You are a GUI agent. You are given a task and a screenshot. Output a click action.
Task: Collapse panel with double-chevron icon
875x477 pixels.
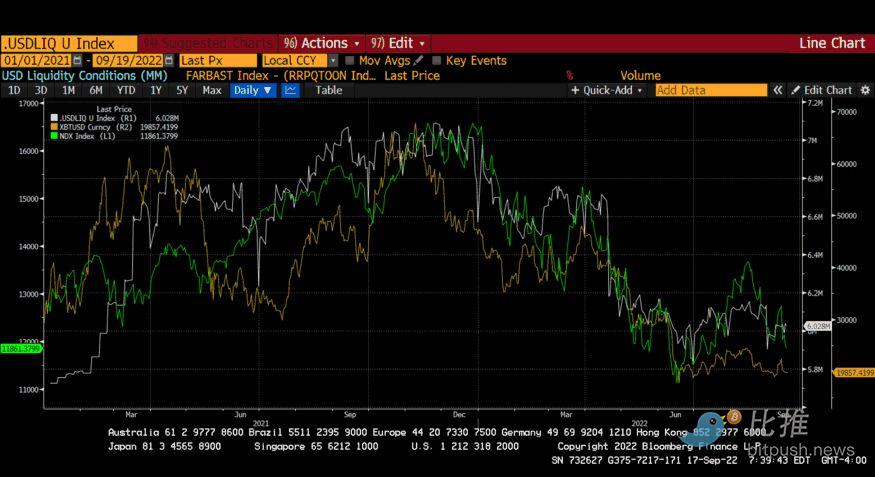coord(777,90)
